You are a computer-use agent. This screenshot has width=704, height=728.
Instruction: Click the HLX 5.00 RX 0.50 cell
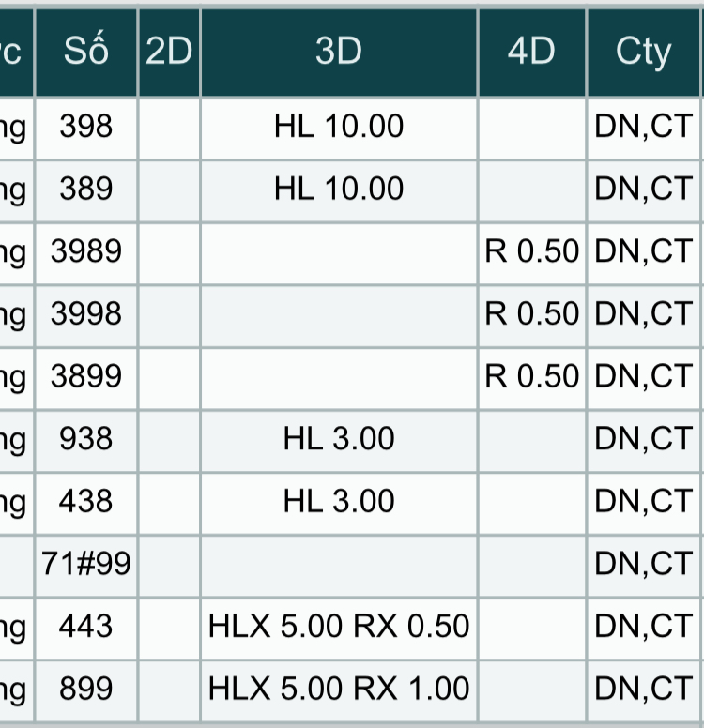[x=339, y=627]
